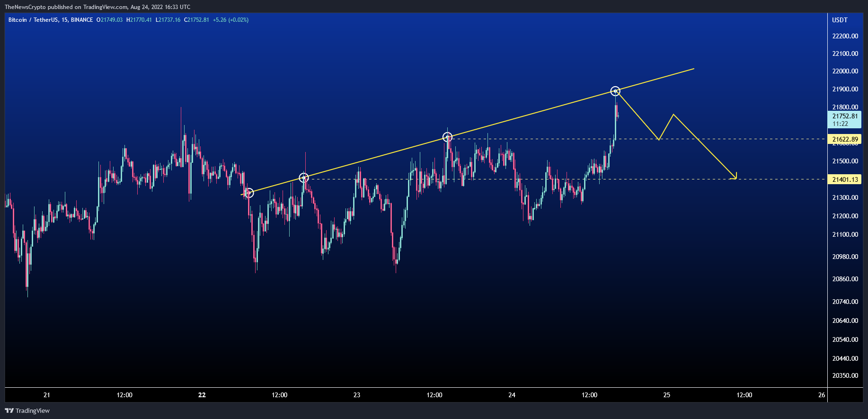Click the 21300.00 price axis value
This screenshot has width=868, height=419.
pos(845,197)
